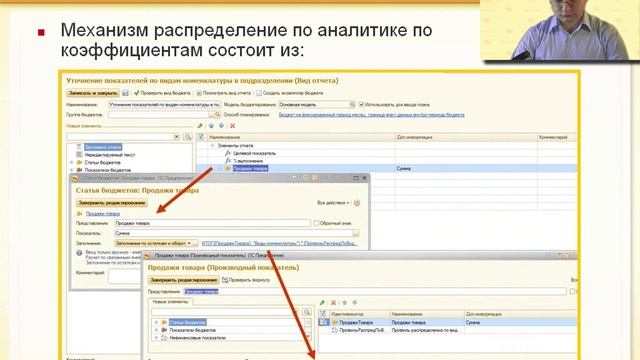Click the Представление field in Статья бюджетов window
Viewport: 640px width, 360px height.
click(x=212, y=223)
